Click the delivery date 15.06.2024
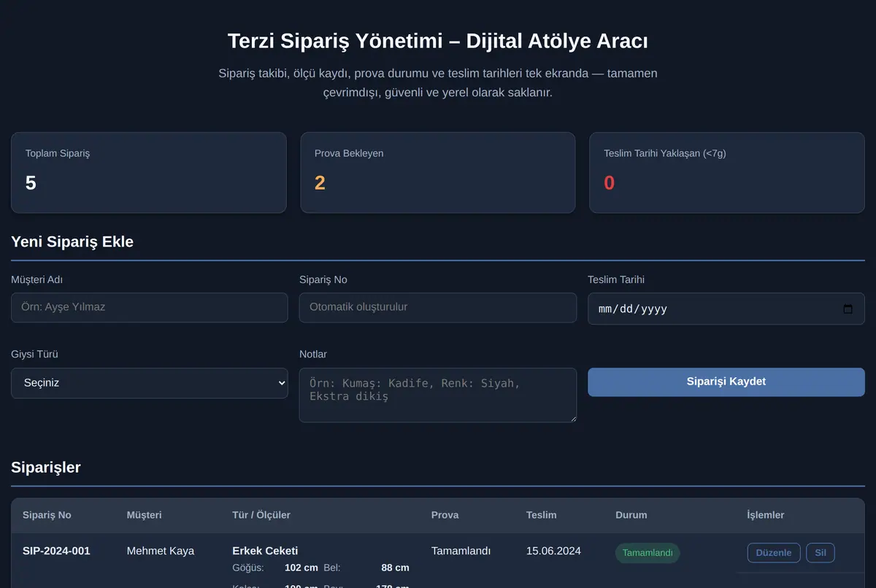876x588 pixels. 553,551
